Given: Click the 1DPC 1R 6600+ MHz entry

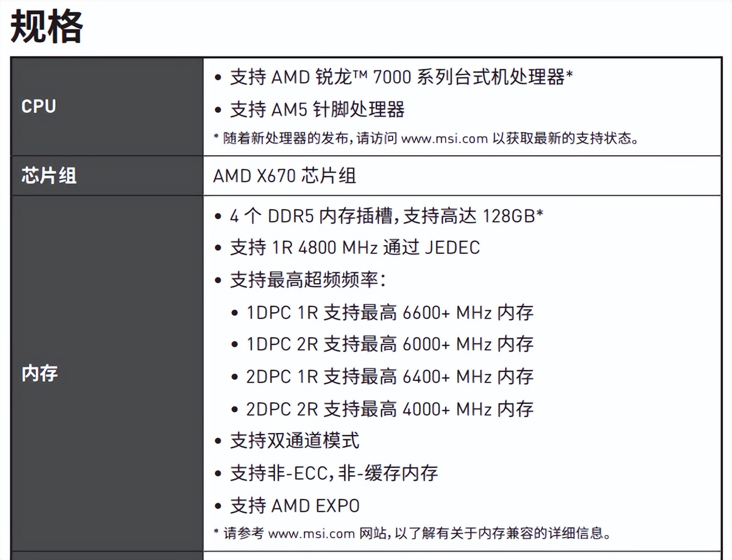Looking at the screenshot, I should 390,313.
